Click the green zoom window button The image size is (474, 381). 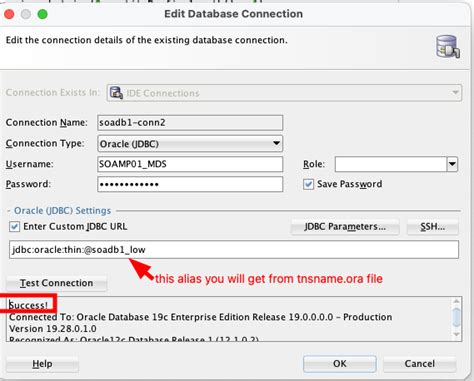pyautogui.click(x=42, y=14)
